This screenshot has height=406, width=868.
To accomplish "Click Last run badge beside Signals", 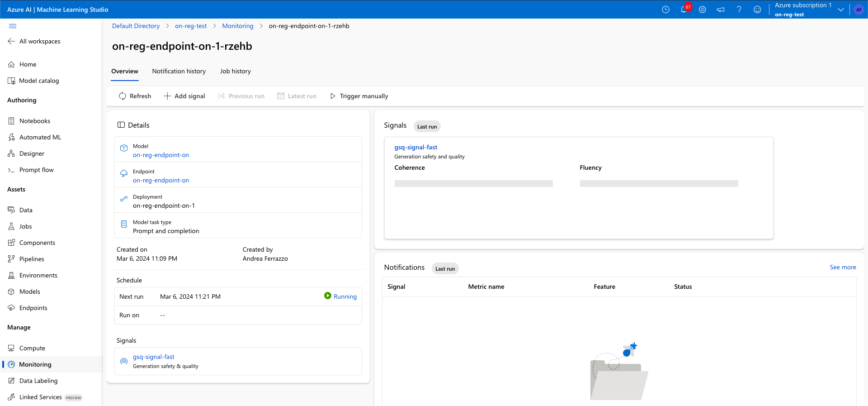I will pos(427,127).
